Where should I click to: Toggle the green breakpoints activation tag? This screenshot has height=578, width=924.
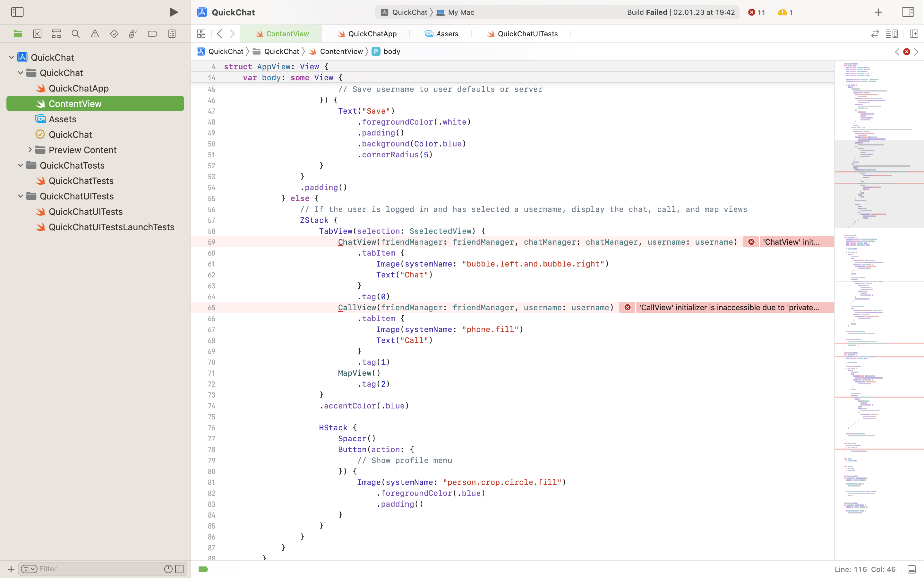click(x=203, y=569)
